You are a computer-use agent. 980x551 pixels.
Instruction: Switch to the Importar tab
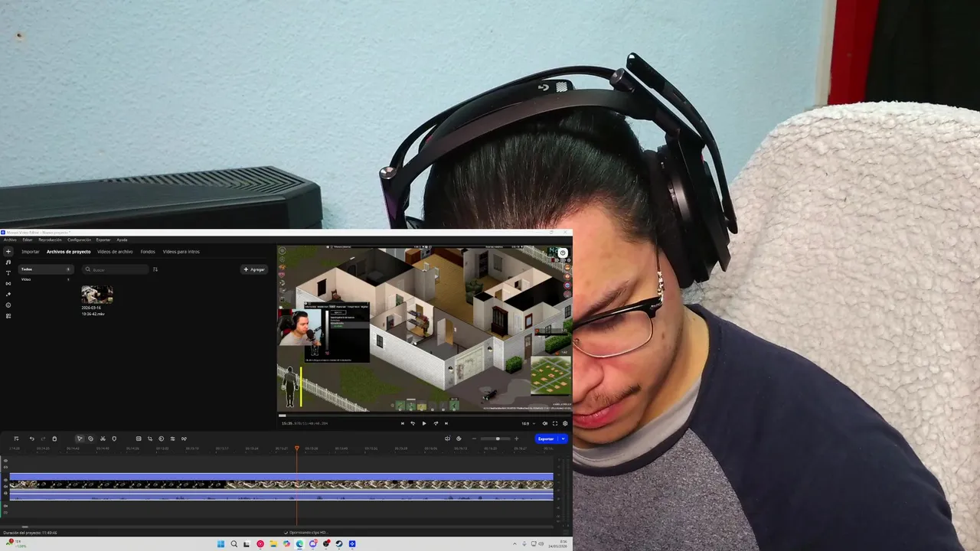click(x=31, y=252)
